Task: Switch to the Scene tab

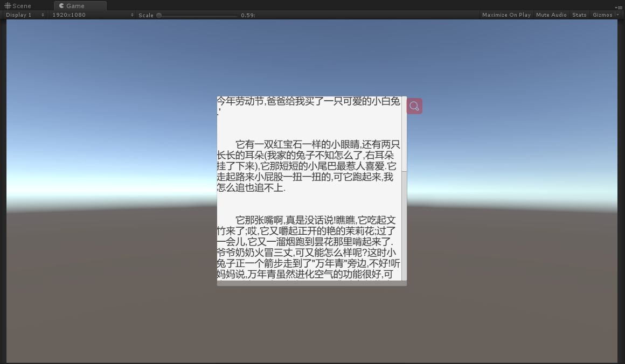Action: coord(20,5)
